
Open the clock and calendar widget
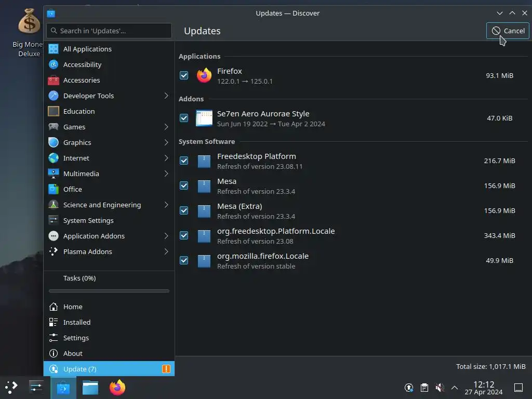(484, 388)
